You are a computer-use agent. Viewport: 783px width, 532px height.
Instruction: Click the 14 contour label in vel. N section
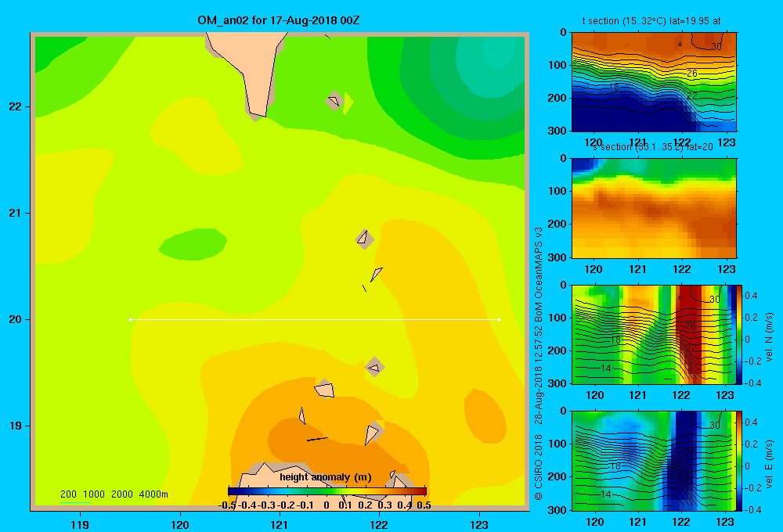click(x=605, y=368)
